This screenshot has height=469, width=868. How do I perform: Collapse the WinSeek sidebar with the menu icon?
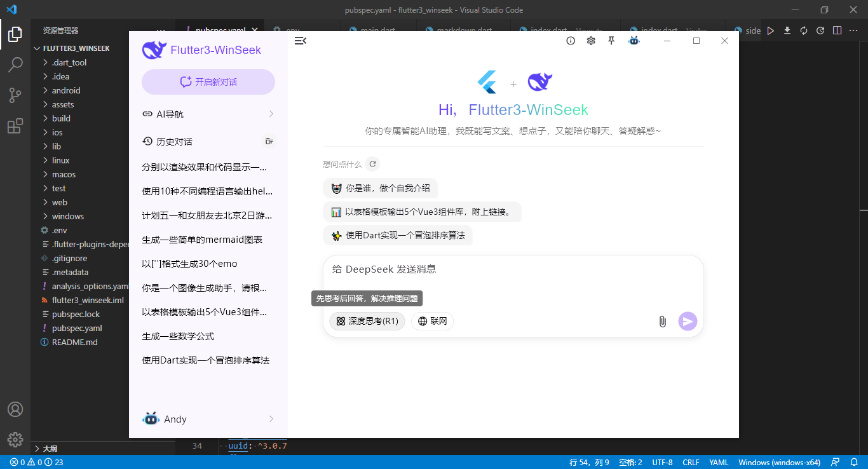coord(301,41)
